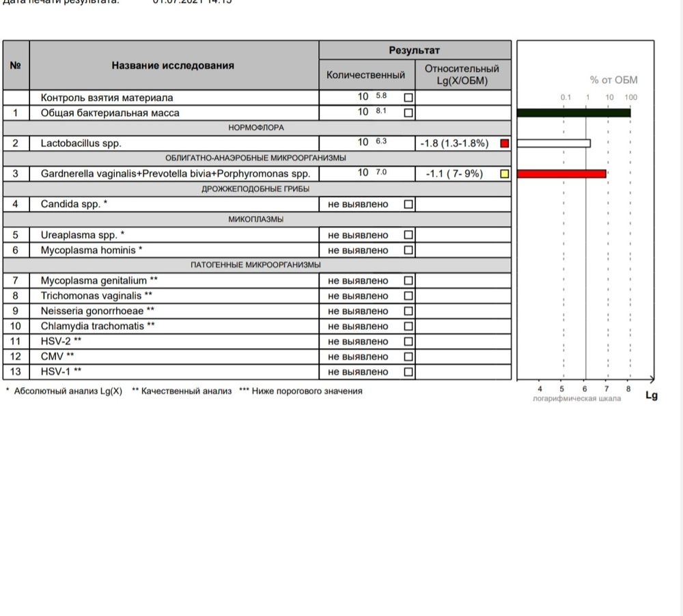Screen dimensions: 683x616
Task: Click the % от ОБМ chart title
Action: (x=613, y=80)
